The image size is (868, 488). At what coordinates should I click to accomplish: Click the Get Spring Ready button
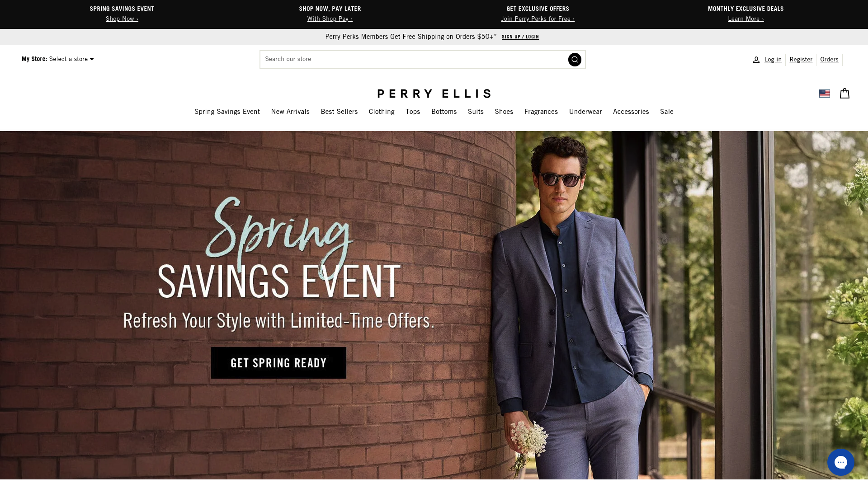(278, 363)
